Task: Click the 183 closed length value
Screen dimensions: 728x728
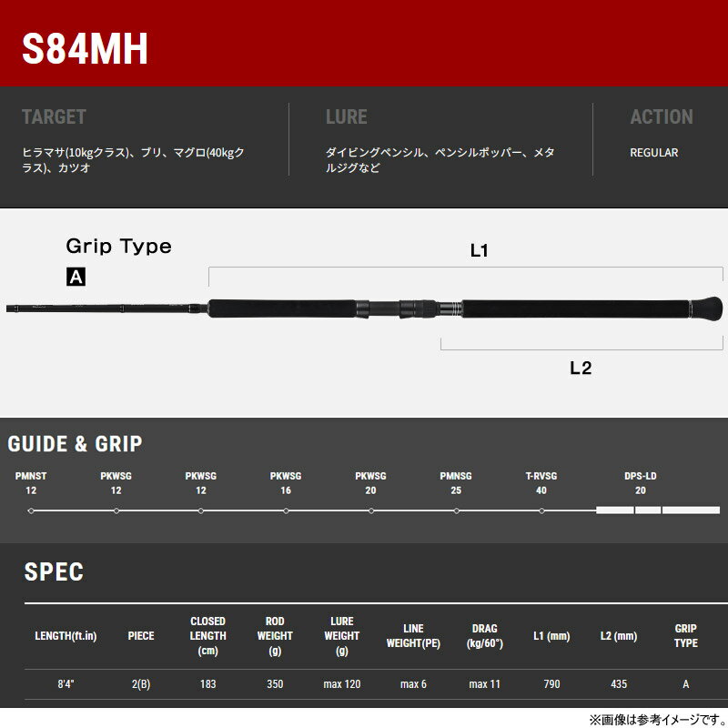Action: pos(207,684)
